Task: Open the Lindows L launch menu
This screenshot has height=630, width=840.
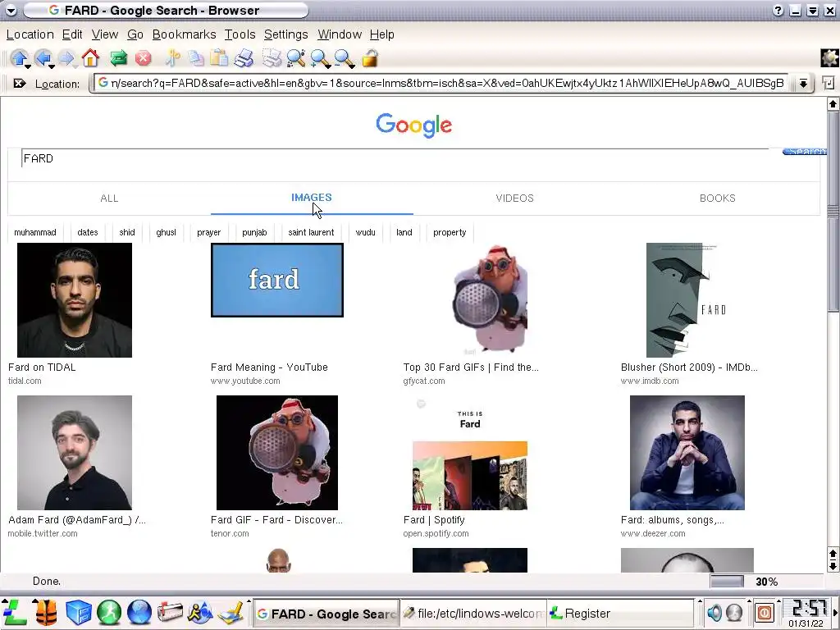Action: coord(14,612)
